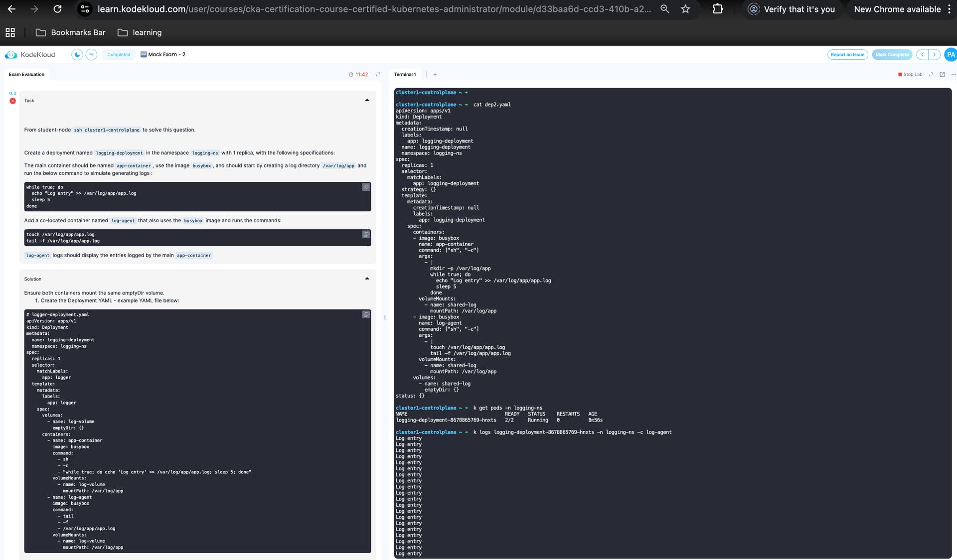Select the Exam Evaluation tab
The height and width of the screenshot is (560, 957).
(x=26, y=75)
